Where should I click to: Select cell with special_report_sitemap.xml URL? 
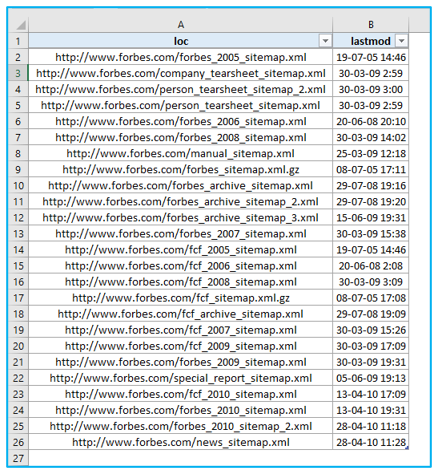coord(181,378)
